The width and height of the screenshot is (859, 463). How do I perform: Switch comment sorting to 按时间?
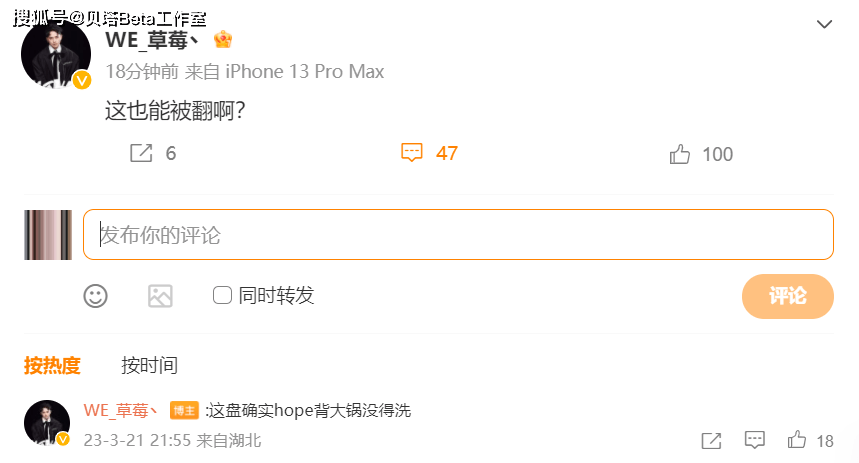149,365
